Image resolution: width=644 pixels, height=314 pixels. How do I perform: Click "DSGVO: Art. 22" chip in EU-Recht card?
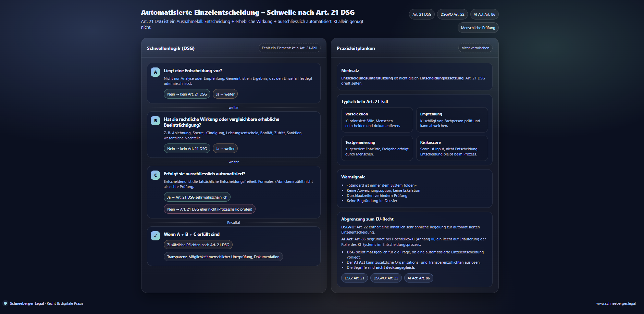pyautogui.click(x=386, y=278)
